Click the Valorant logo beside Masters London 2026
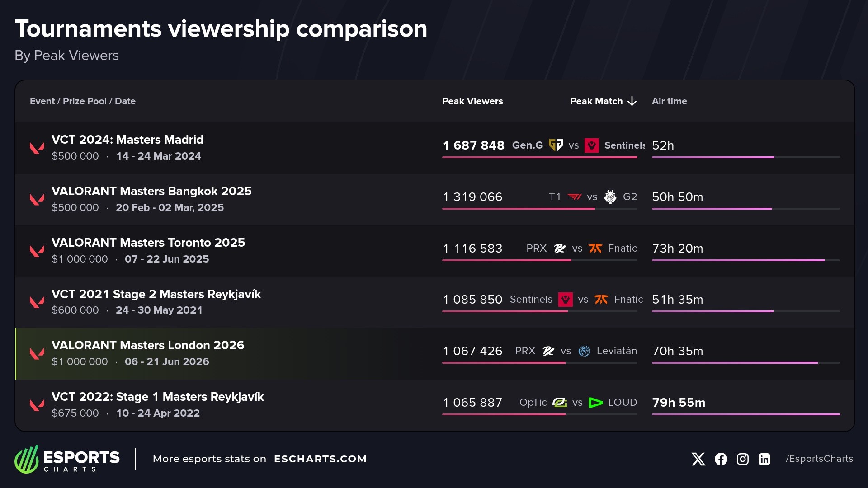This screenshot has width=868, height=488. [x=37, y=353]
